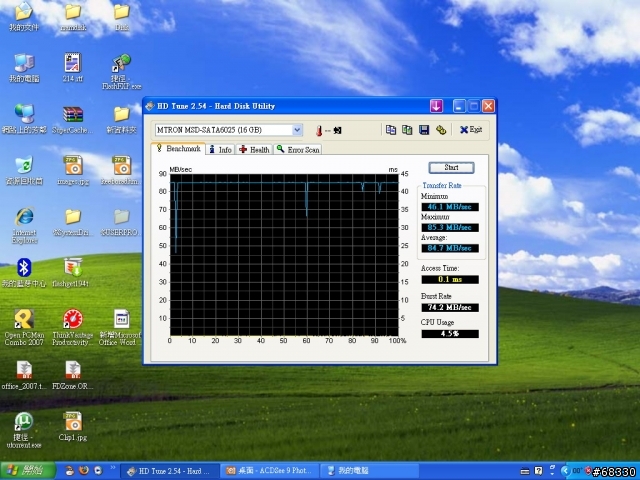Select the %USERPRO... folder on the desktop

(122, 222)
